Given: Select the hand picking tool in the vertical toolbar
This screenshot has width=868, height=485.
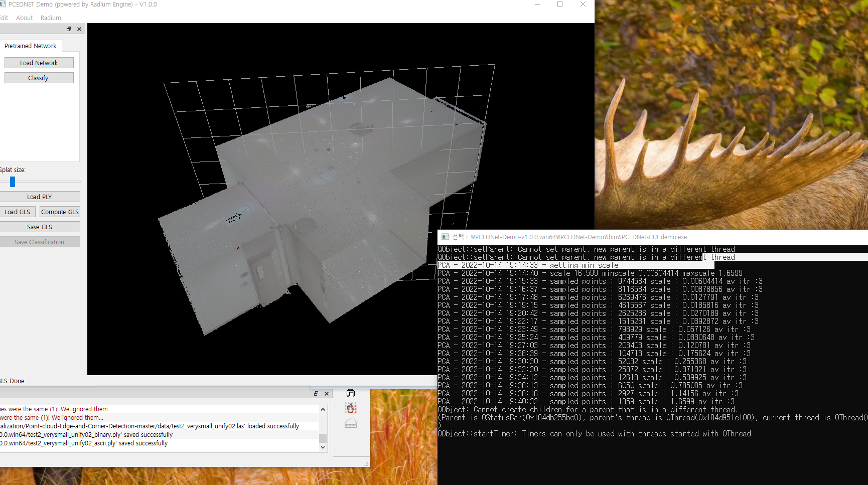Looking at the screenshot, I should (351, 408).
